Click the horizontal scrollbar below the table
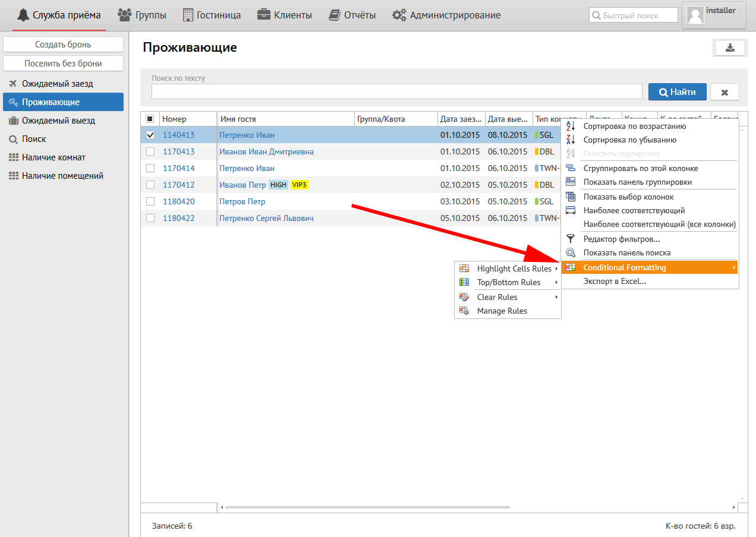Image resolution: width=756 pixels, height=537 pixels. [367, 507]
